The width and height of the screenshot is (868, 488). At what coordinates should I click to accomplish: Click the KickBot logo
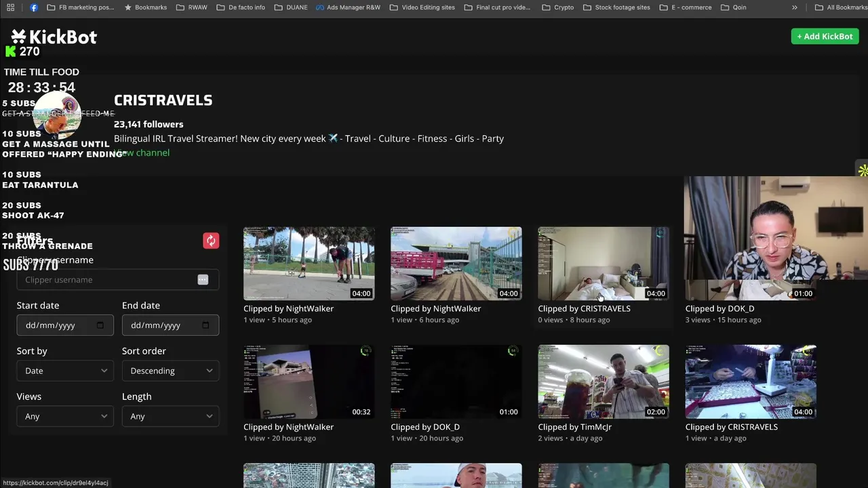54,37
